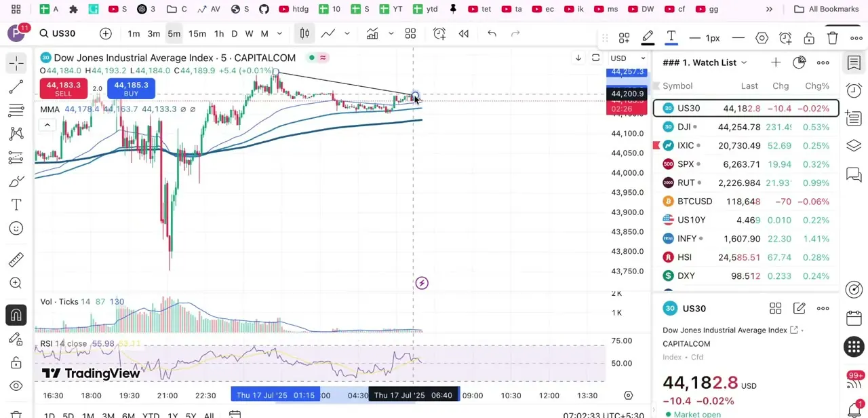
Task: Open indicator templates grid
Action: (x=410, y=33)
